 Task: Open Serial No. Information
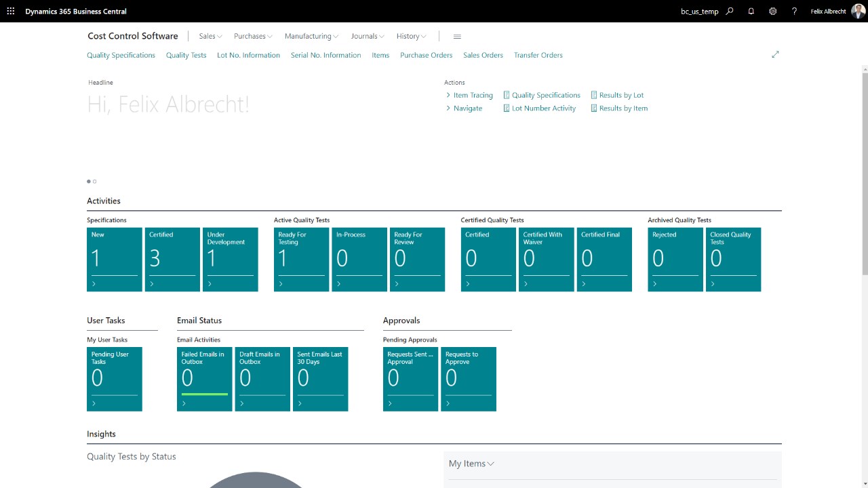tap(325, 56)
